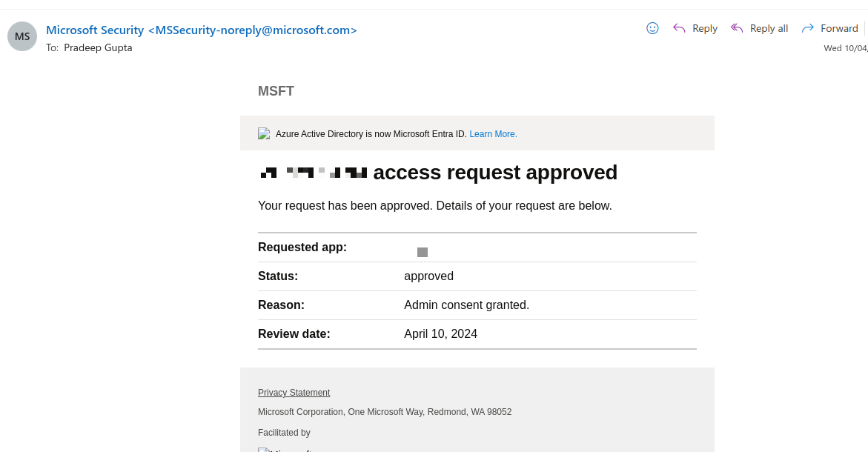The height and width of the screenshot is (452, 868).
Task: Click the 'Reason:' label
Action: pos(281,305)
